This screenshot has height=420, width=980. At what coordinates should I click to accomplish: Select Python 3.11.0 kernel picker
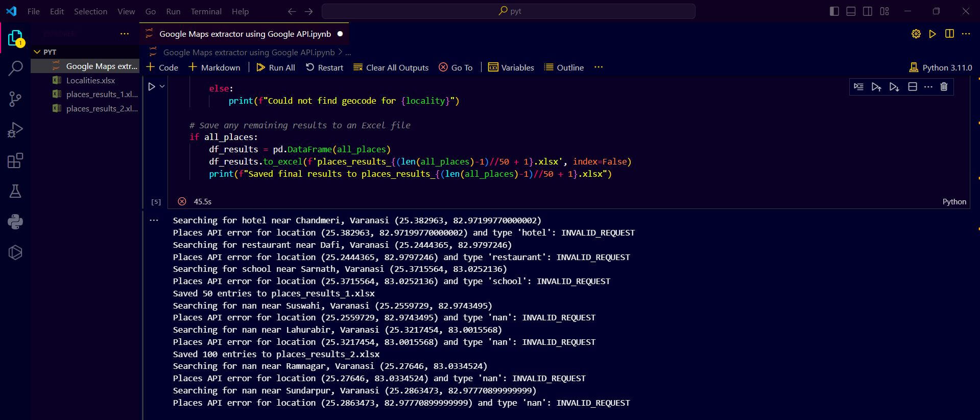[941, 67]
